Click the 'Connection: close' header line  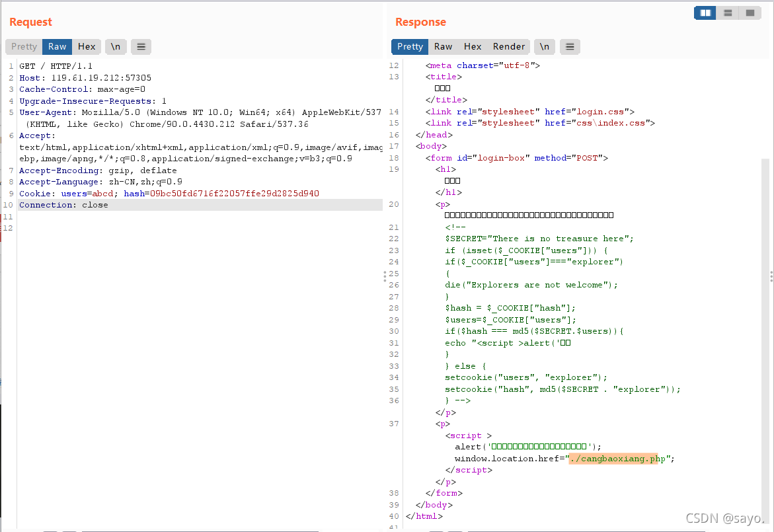[63, 205]
